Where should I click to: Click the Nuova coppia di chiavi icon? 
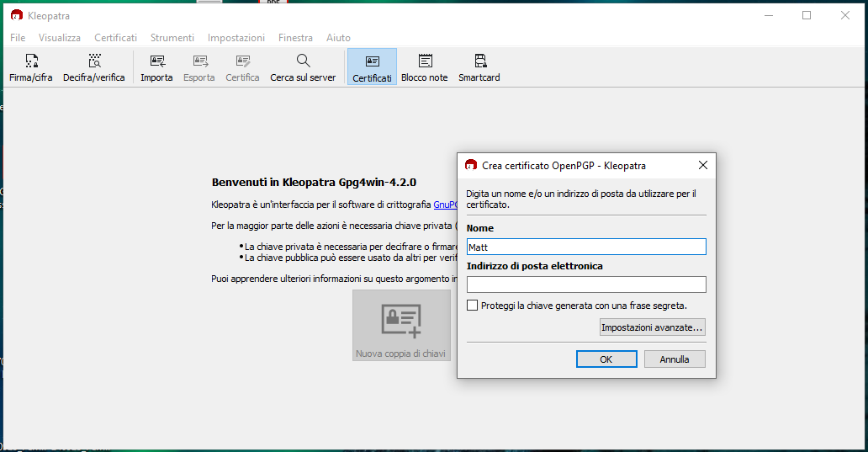pyautogui.click(x=401, y=326)
